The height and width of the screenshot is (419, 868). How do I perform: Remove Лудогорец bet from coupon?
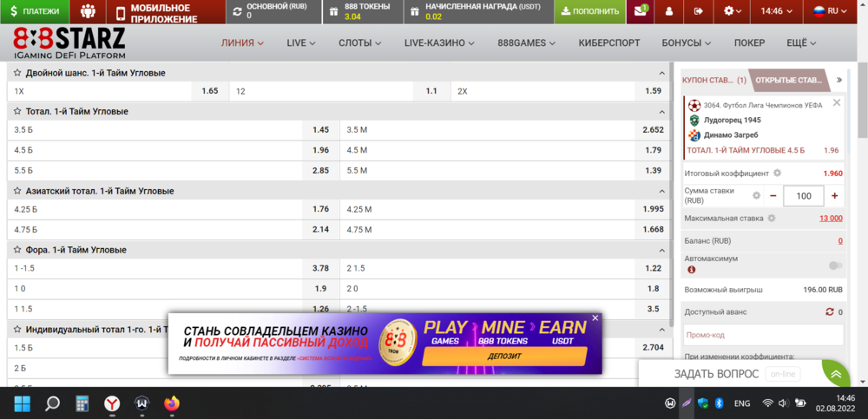click(837, 102)
